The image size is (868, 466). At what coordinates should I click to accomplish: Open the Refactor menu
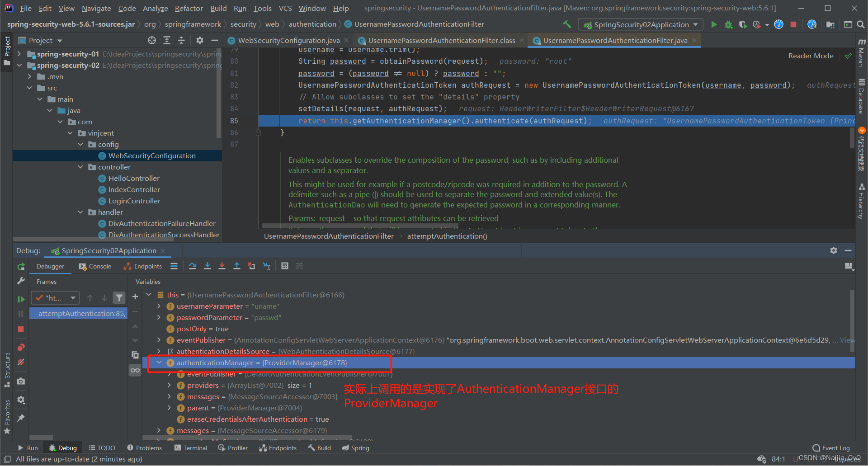[189, 8]
